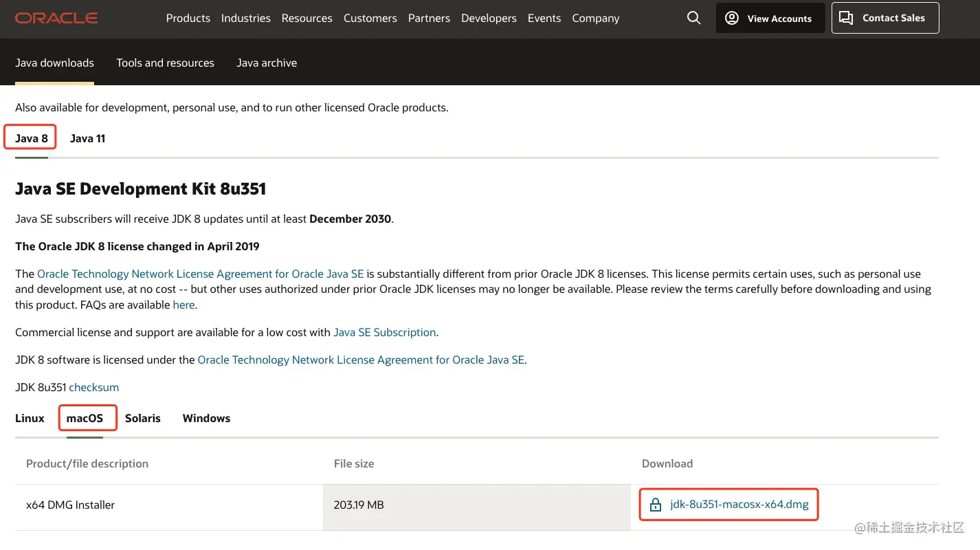Open the Java SE Subscription link
The height and width of the screenshot is (550, 980).
pos(385,332)
